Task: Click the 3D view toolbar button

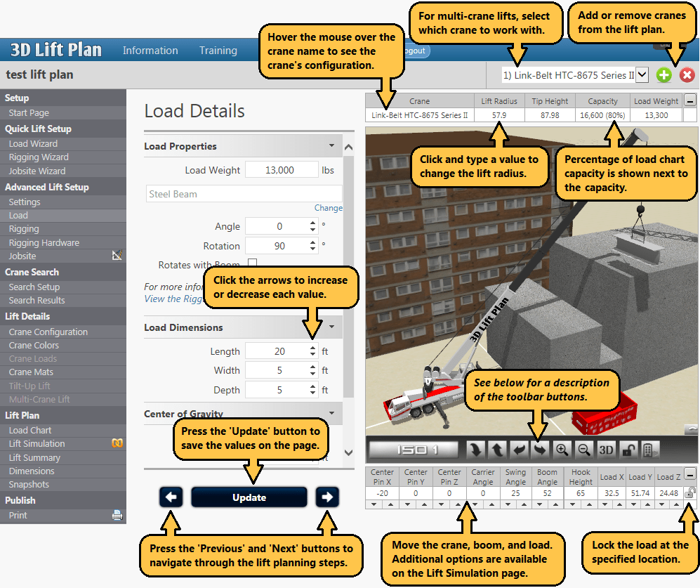Action: pos(607,450)
